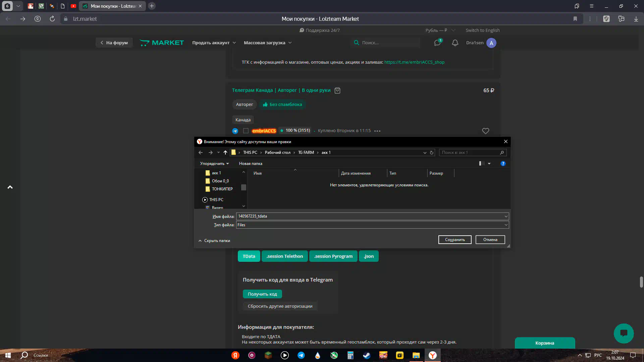Go forward in the save dialog

pyautogui.click(x=210, y=153)
